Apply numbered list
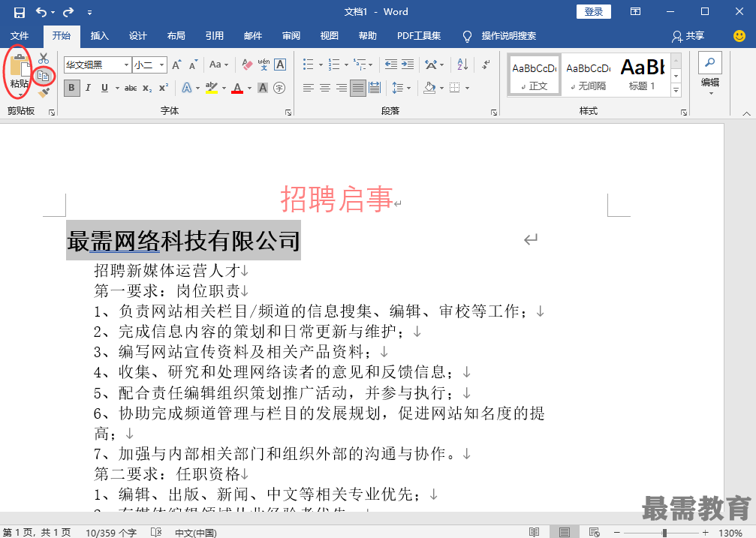Viewport: 756px width, 538px height. (333, 65)
